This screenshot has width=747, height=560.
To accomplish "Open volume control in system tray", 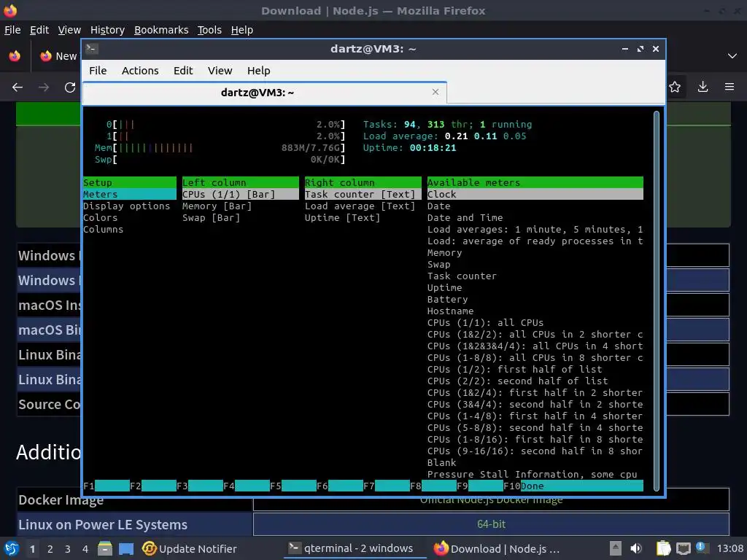I will pyautogui.click(x=636, y=548).
